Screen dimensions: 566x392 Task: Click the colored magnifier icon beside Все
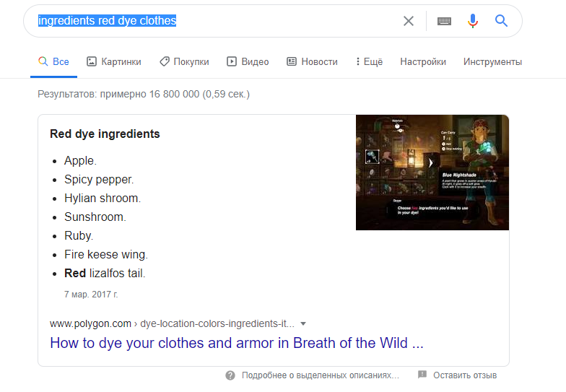click(x=43, y=61)
